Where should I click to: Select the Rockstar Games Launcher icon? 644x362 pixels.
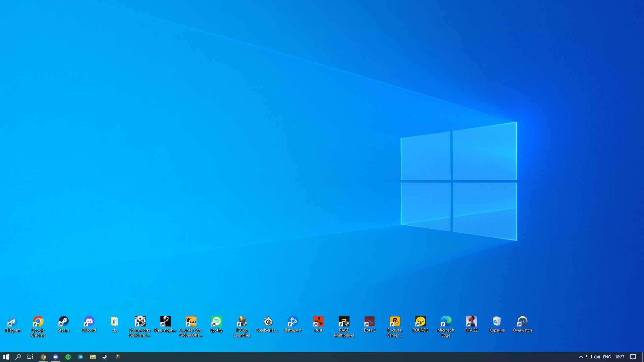coord(395,326)
